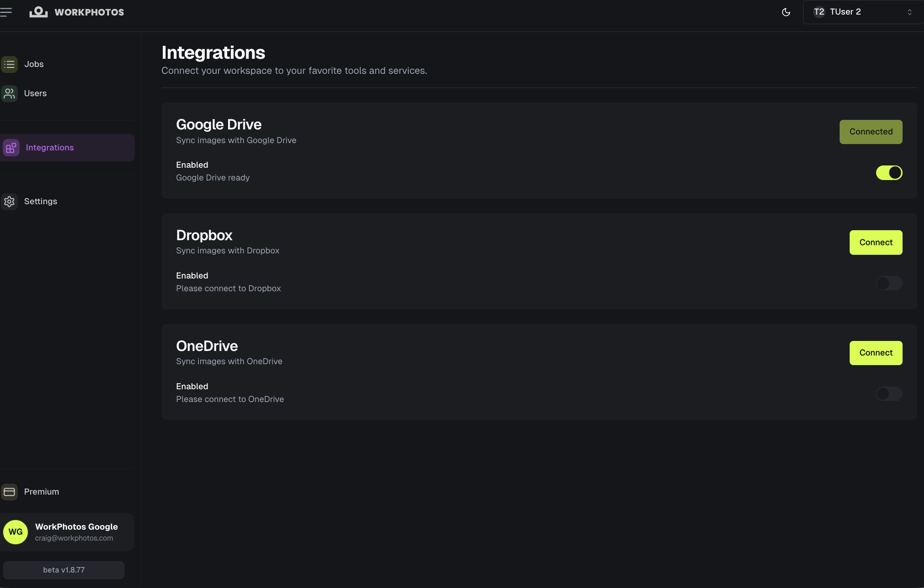Click Connect for OneDrive
Screen dimensions: 924x588
876,353
